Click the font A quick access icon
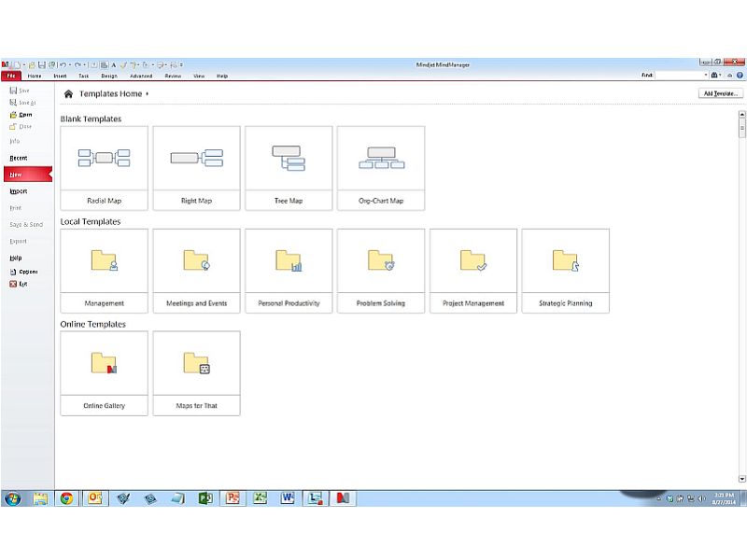The width and height of the screenshot is (747, 560). (114, 64)
